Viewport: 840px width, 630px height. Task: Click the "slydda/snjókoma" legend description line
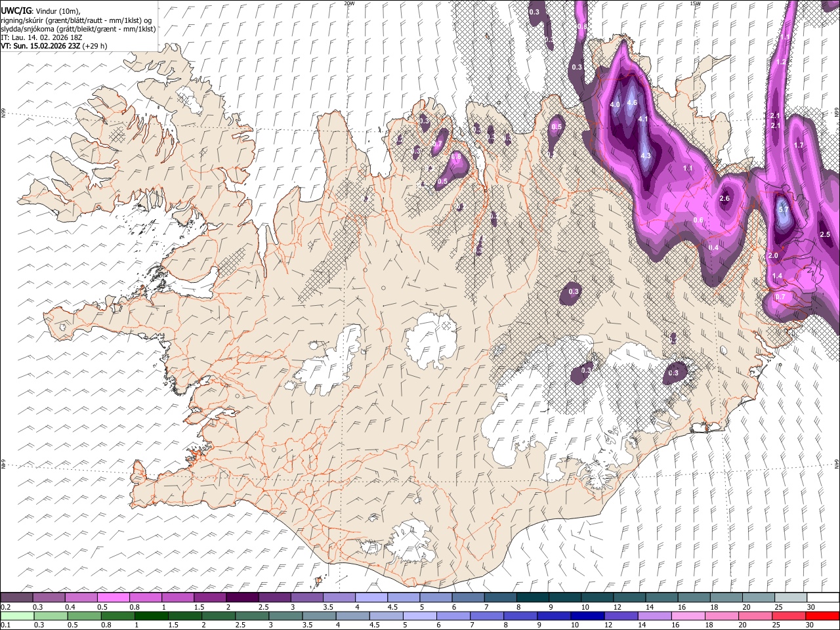(x=78, y=29)
